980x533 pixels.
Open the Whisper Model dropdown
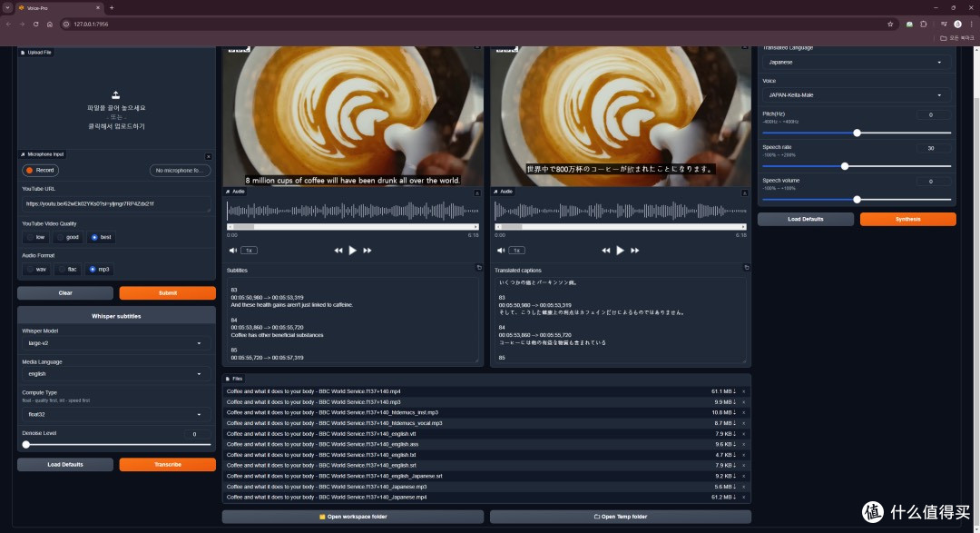[116, 343]
